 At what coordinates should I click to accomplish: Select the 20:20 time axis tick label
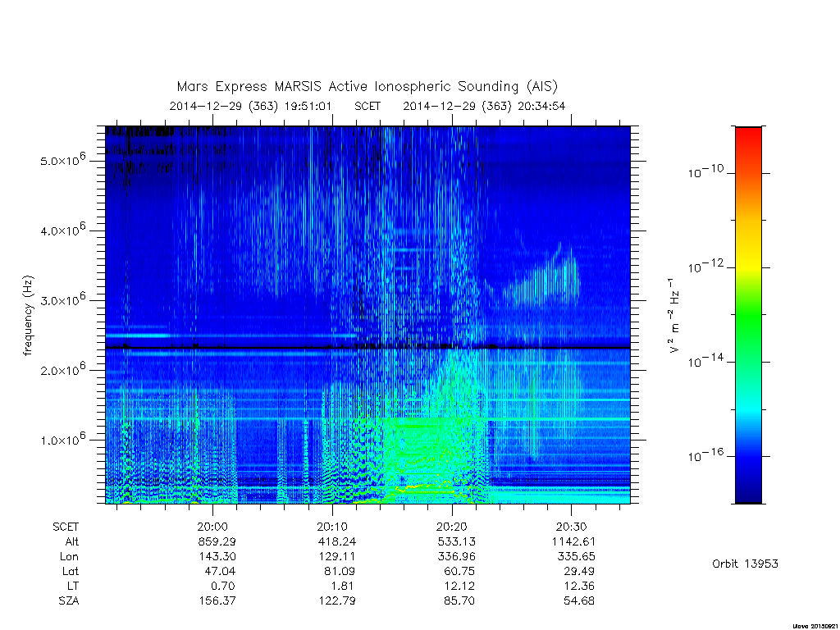click(x=452, y=527)
